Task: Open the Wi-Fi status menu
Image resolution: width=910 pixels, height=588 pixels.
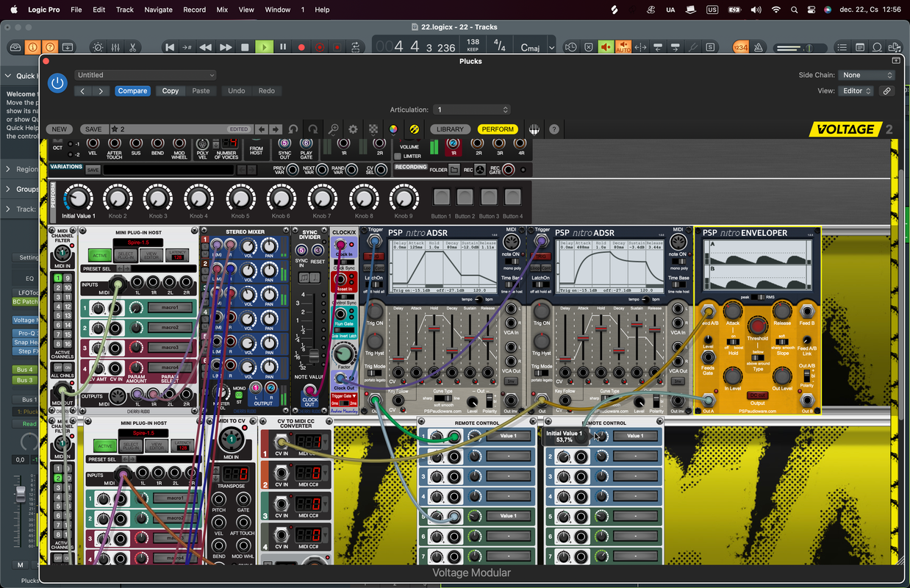Action: click(x=775, y=10)
